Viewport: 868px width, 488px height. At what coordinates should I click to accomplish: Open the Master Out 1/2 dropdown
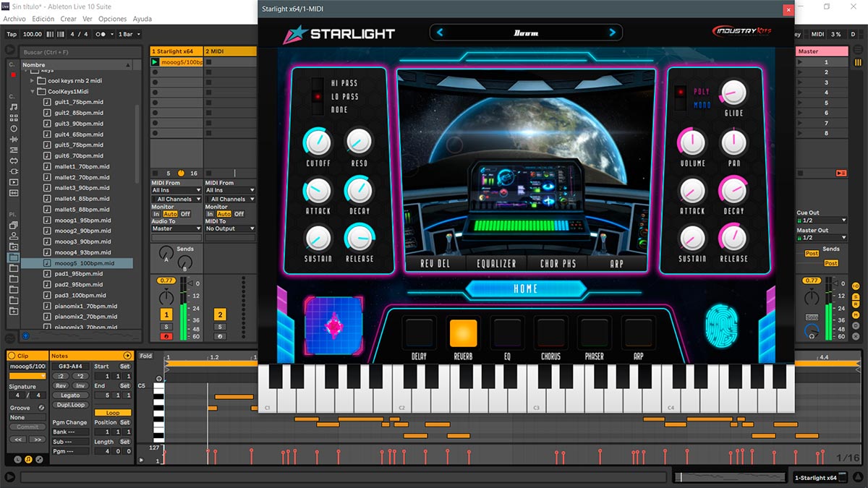[821, 237]
